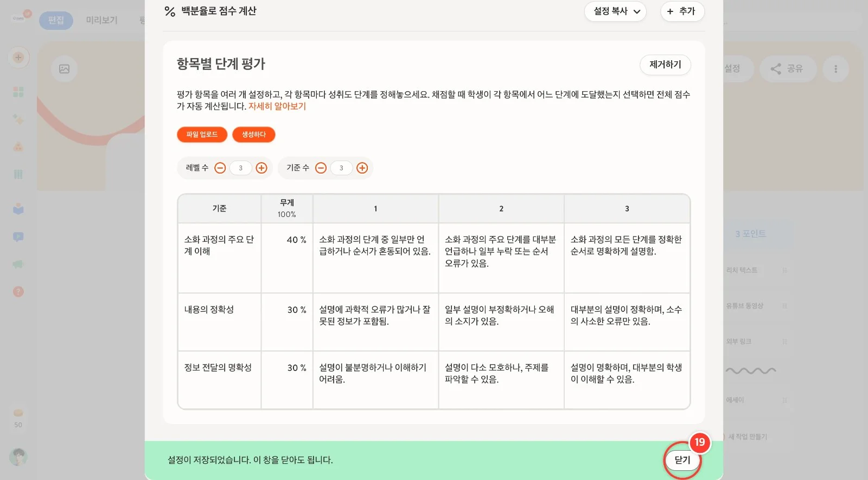Increase the 레벨 수 value with plus icon

click(261, 168)
